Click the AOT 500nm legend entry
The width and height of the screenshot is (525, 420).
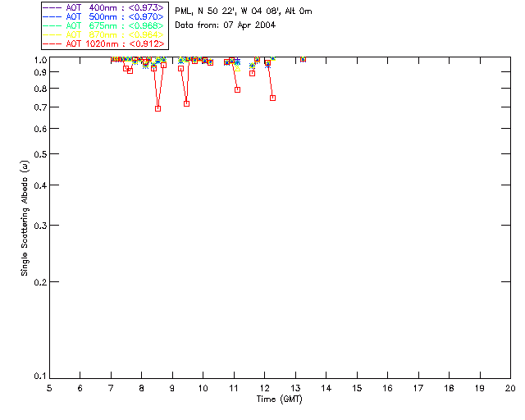103,16
